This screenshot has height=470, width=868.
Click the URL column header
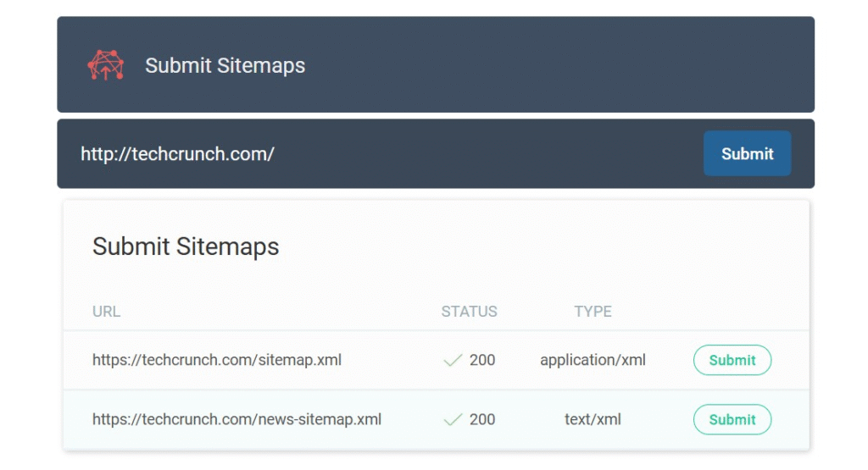click(106, 312)
